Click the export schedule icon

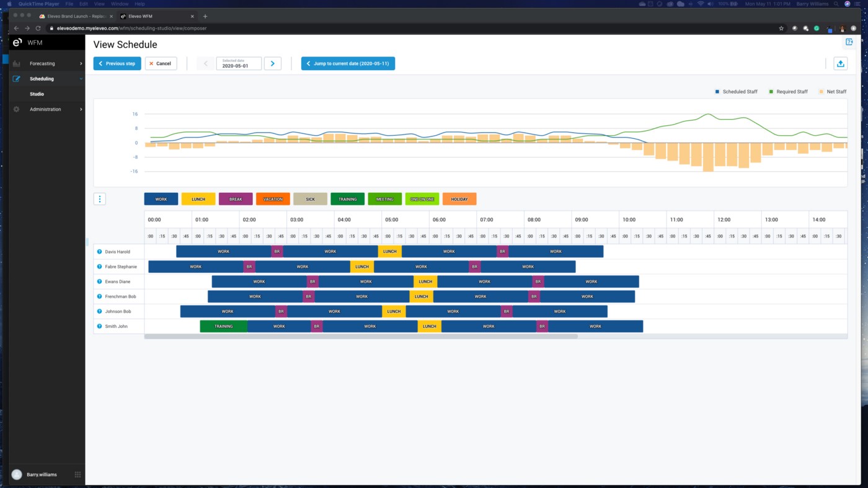pos(840,63)
